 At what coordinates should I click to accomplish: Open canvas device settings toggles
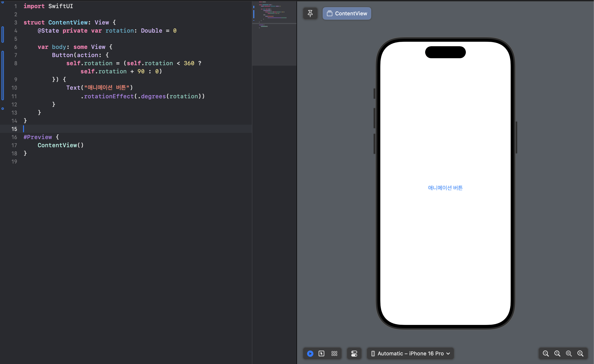tap(354, 353)
